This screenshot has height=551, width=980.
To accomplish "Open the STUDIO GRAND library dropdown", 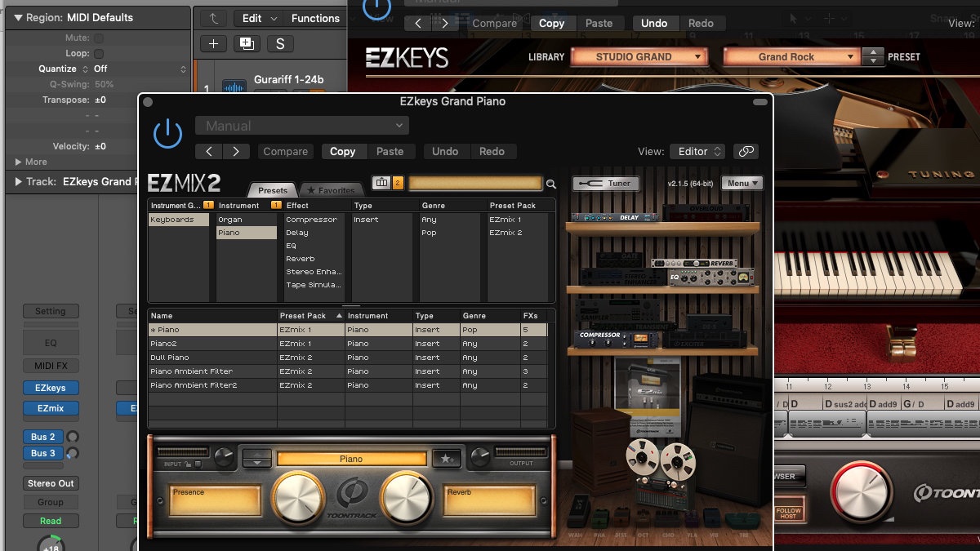I will [639, 57].
